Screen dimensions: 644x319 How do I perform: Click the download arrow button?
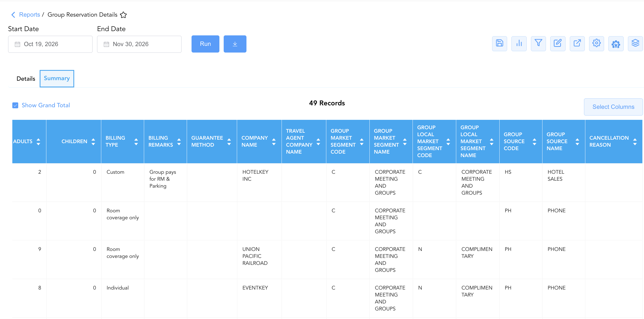pyautogui.click(x=235, y=44)
